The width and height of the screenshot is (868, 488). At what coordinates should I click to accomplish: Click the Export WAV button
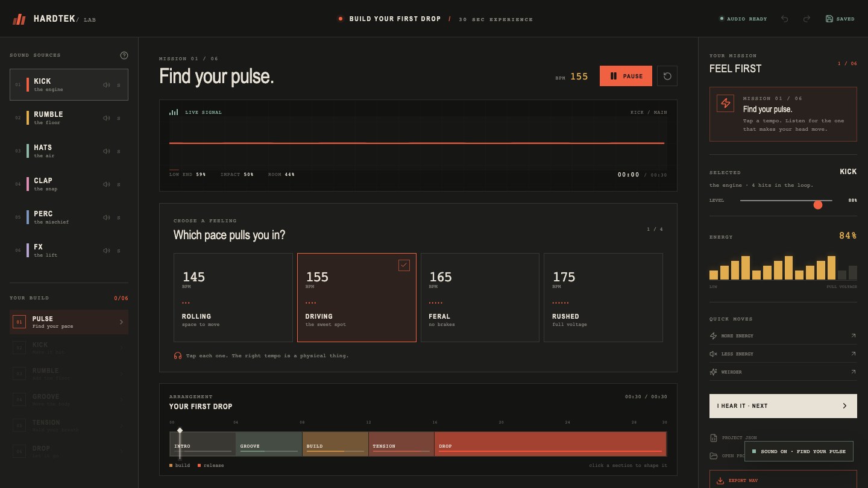(783, 480)
